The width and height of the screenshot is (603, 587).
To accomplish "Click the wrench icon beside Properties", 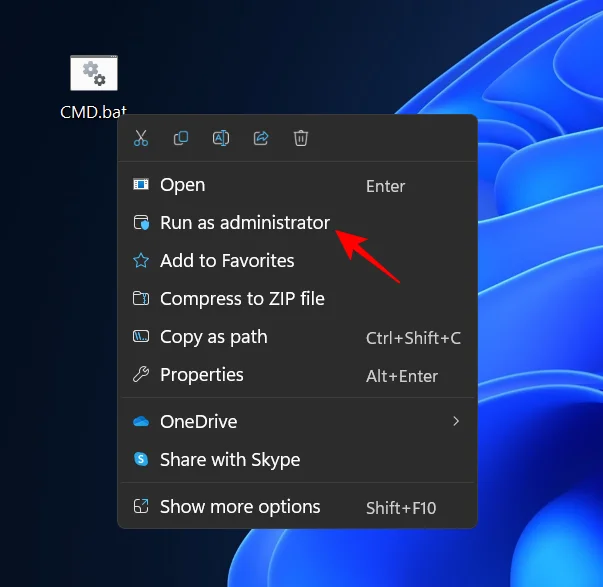I will coord(141,375).
